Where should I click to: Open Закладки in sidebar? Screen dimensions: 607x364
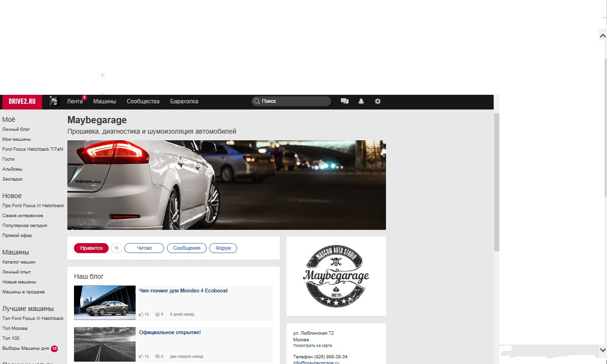12,179
